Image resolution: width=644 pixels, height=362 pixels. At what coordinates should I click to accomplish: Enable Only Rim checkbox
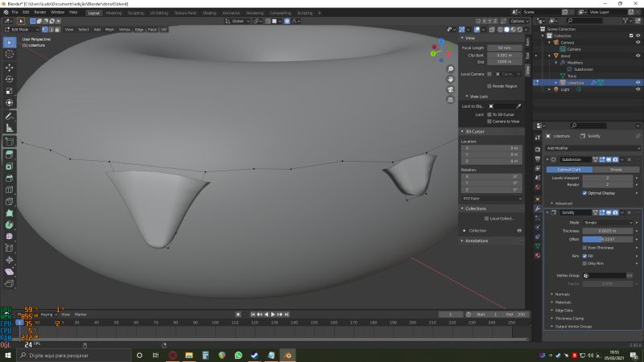point(585,264)
